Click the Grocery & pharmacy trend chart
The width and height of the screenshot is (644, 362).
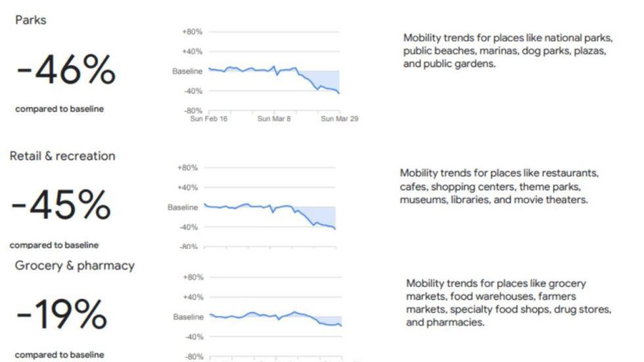point(275,317)
